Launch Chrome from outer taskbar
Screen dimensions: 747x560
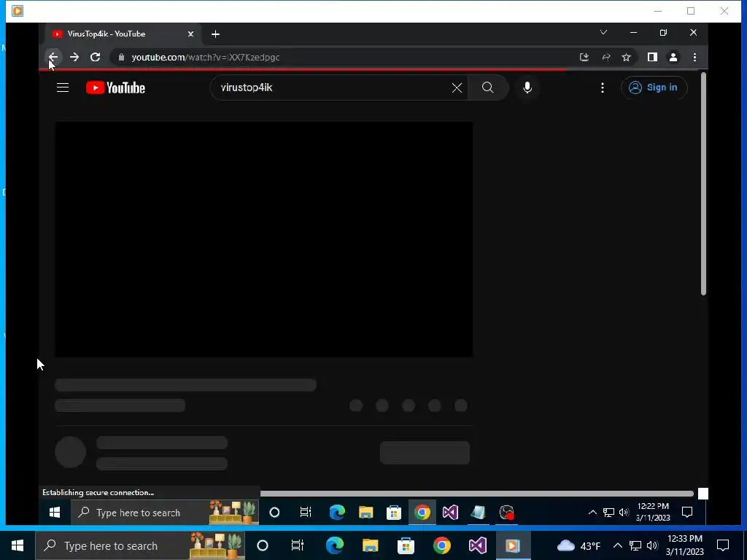click(441, 545)
